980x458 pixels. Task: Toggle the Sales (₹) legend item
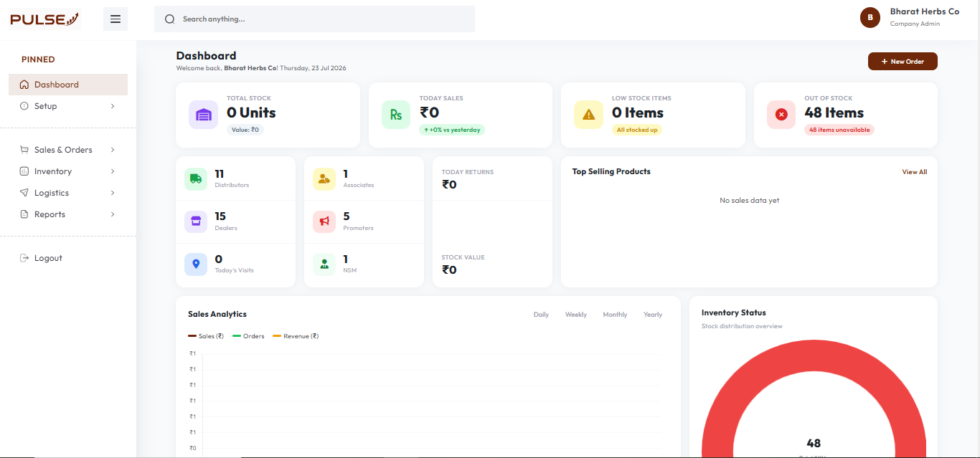pos(207,336)
